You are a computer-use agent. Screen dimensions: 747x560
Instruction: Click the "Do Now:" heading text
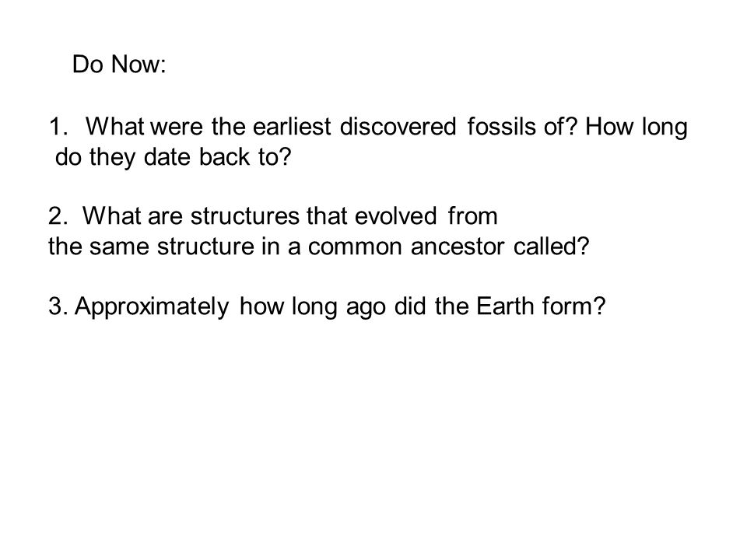click(119, 65)
